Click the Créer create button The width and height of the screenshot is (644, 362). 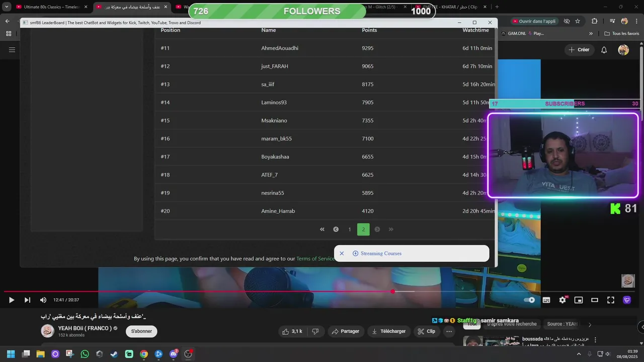(579, 50)
